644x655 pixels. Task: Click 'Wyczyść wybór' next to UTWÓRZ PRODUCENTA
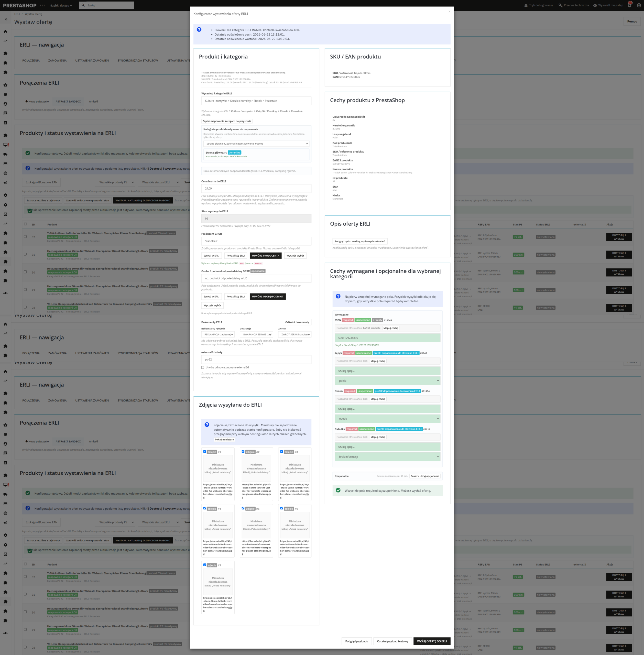click(295, 256)
